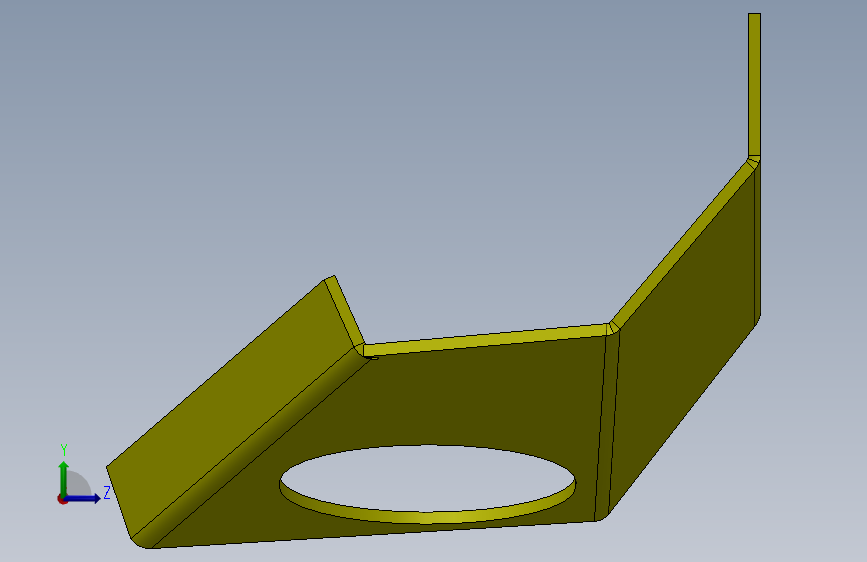Click the red X axis origin dot
The width and height of the screenshot is (867, 562).
pyautogui.click(x=61, y=500)
